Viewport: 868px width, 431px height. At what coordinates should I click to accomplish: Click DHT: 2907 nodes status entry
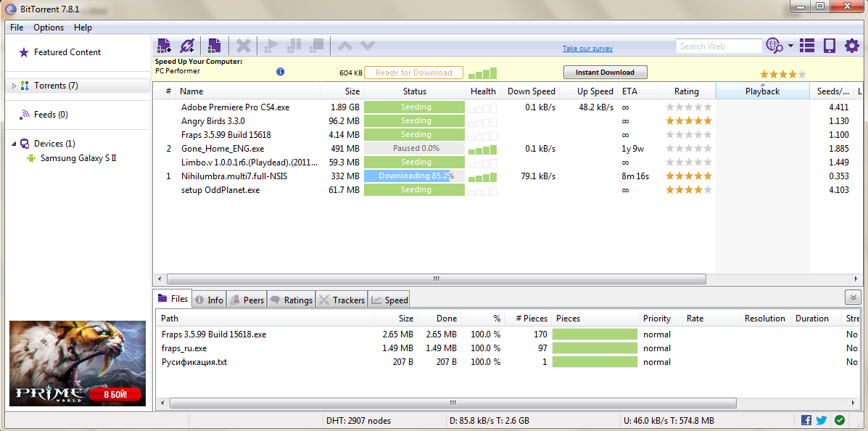359,420
